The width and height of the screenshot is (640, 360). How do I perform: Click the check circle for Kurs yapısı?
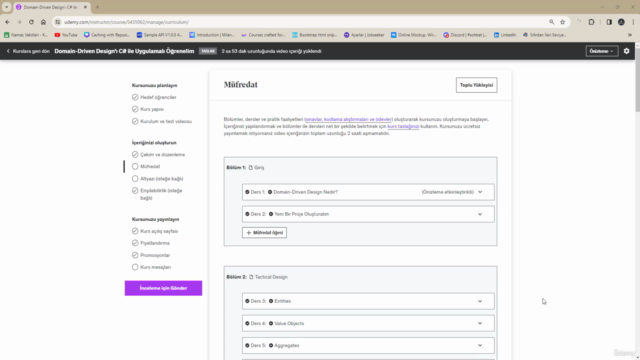(x=135, y=109)
